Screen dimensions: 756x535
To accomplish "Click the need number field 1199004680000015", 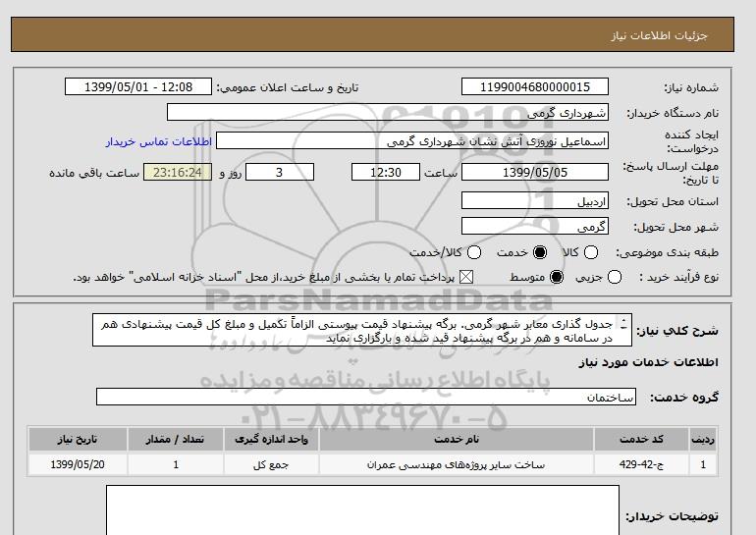I will click(x=535, y=86).
